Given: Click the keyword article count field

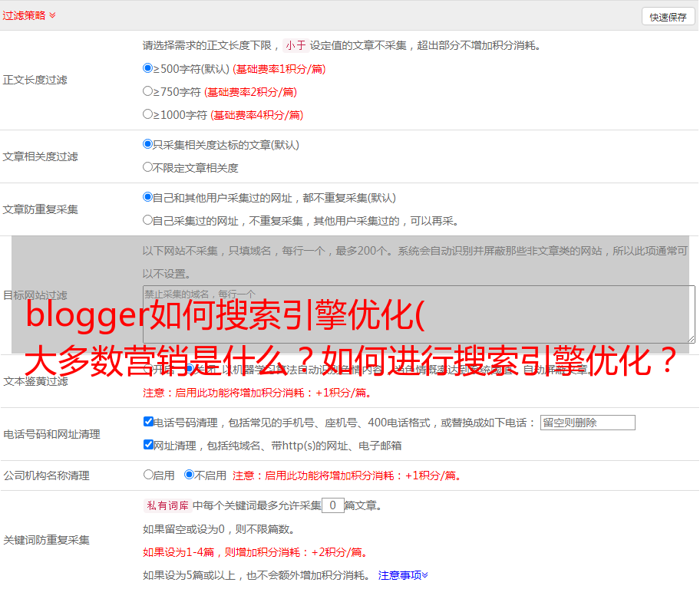Looking at the screenshot, I should tap(332, 505).
